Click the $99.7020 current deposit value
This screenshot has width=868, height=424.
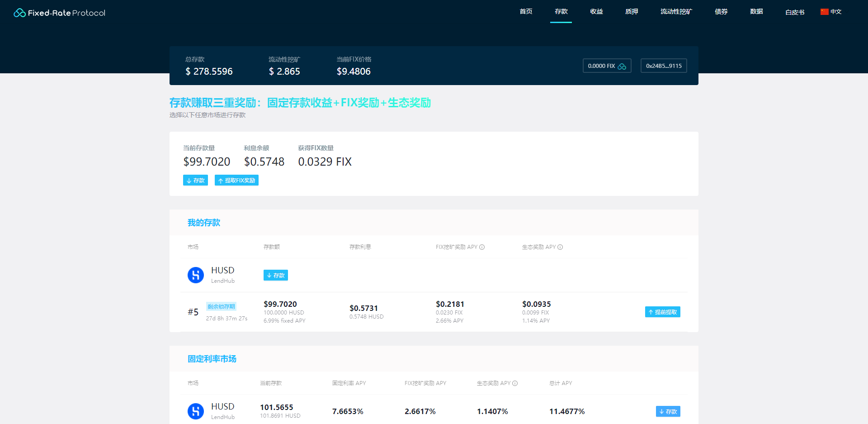coord(207,162)
